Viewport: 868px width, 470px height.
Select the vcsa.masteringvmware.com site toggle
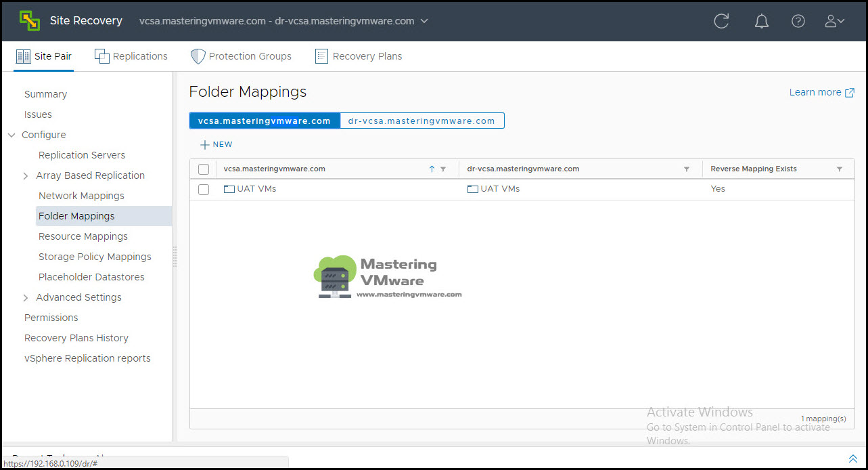265,121
